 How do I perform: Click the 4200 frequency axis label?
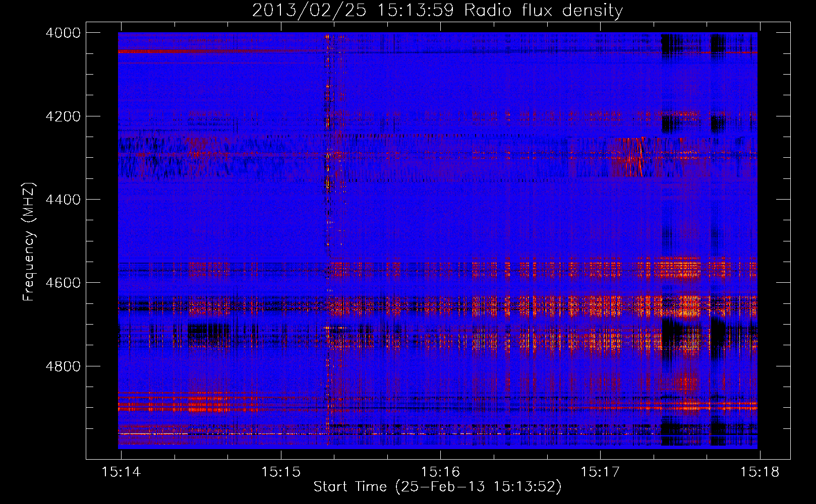point(63,116)
